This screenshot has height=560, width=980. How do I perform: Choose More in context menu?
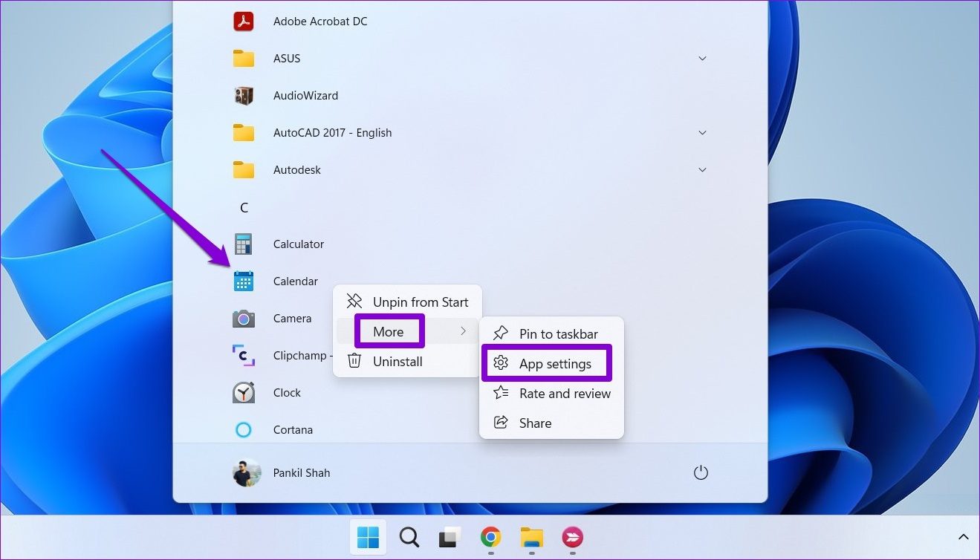coord(407,332)
